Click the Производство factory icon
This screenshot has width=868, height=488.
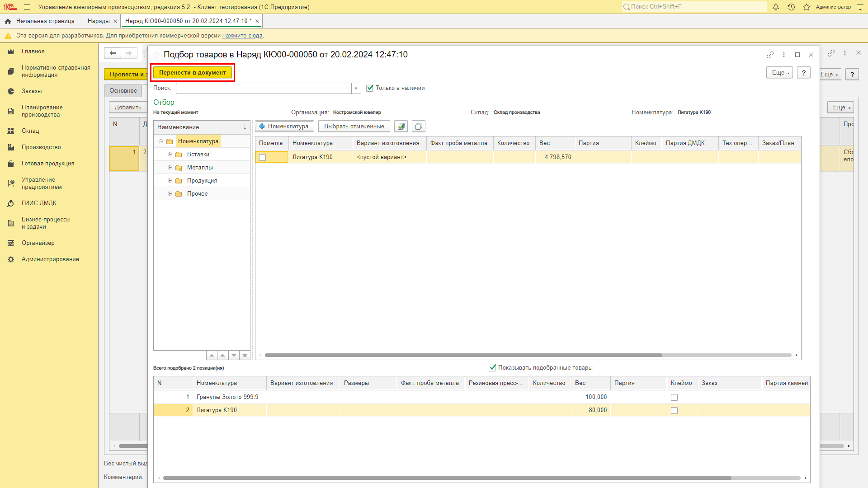(11, 147)
